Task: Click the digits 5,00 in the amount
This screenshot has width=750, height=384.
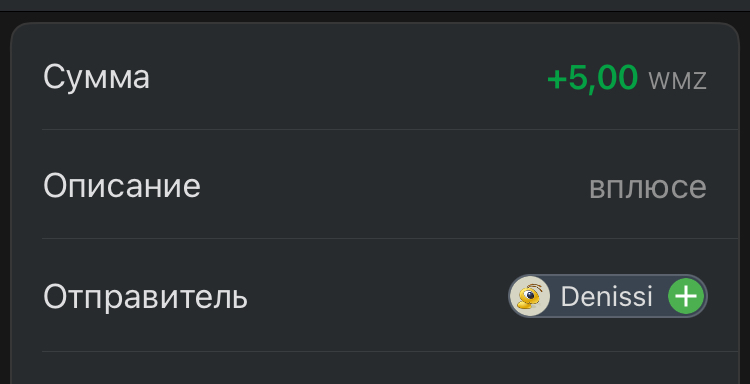Action: [603, 77]
